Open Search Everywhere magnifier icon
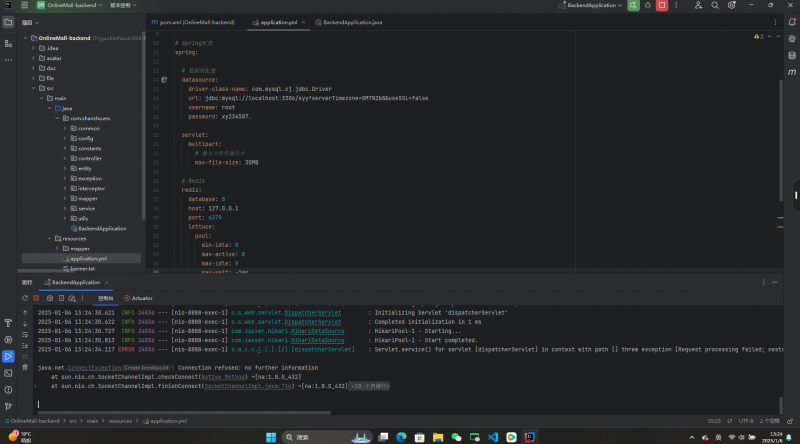 (715, 5)
